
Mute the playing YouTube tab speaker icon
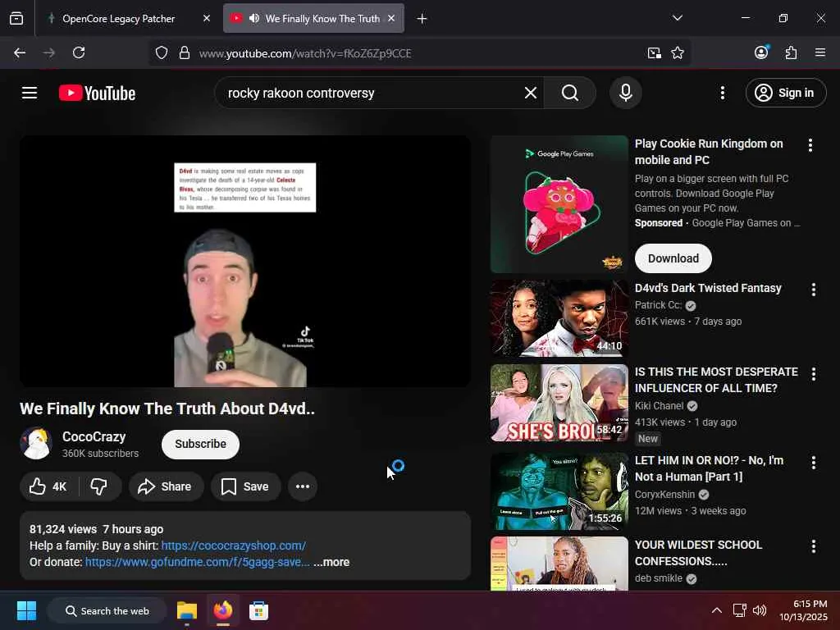pyautogui.click(x=254, y=19)
